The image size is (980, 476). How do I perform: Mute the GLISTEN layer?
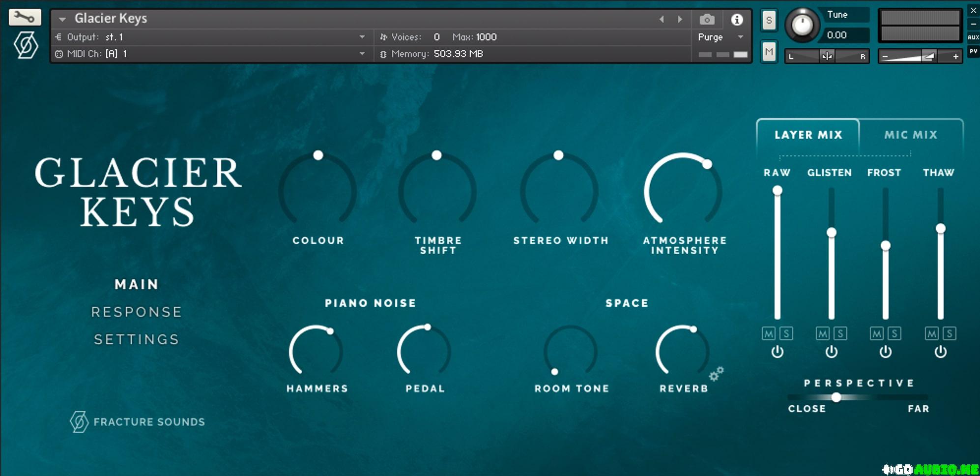click(x=823, y=333)
